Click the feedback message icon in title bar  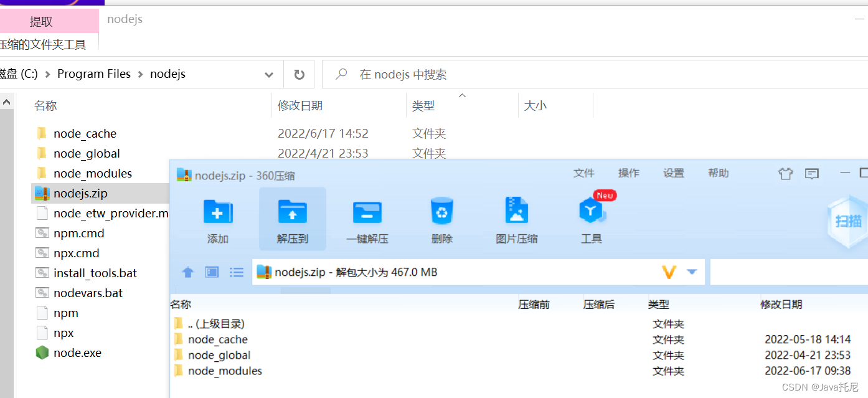811,174
